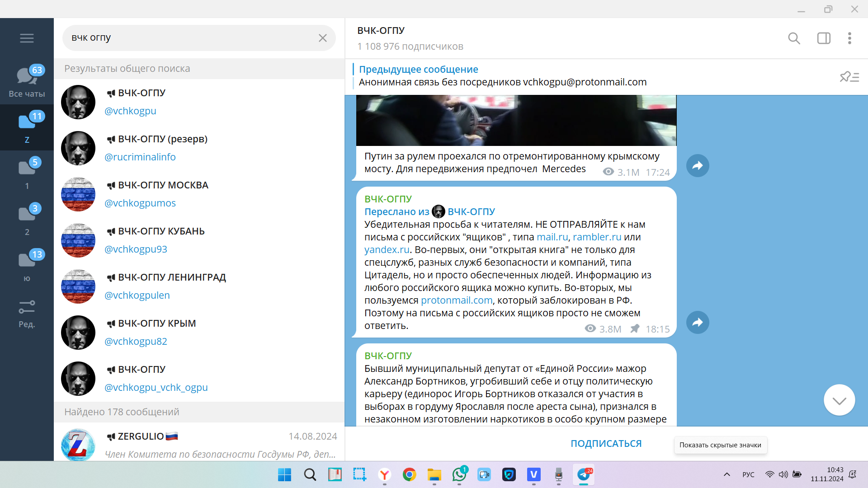Viewport: 868px width, 488px height.
Task: Follow the rambler.ru link
Action: (597, 237)
